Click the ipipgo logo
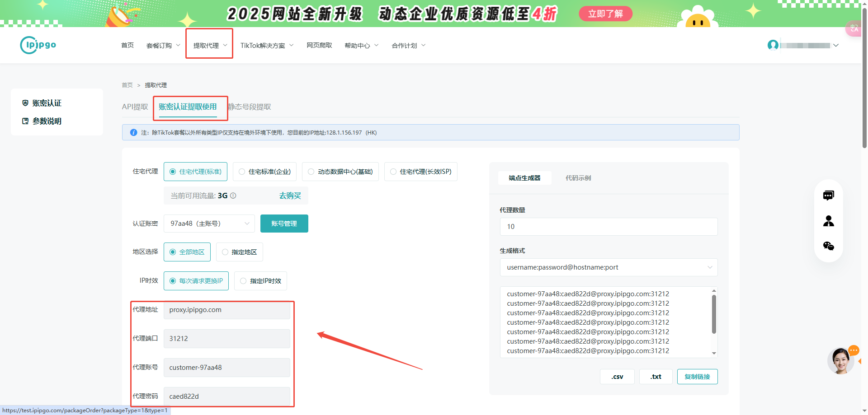The height and width of the screenshot is (415, 868). 38,45
